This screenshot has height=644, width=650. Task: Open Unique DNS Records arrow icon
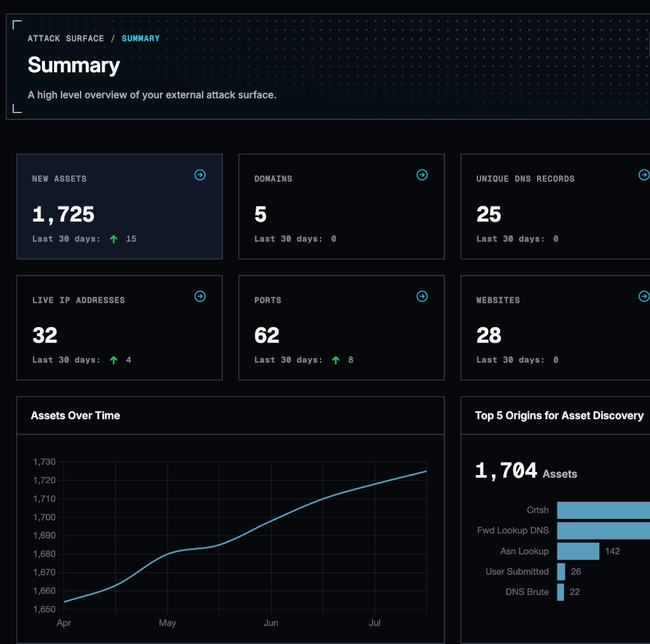point(644,175)
